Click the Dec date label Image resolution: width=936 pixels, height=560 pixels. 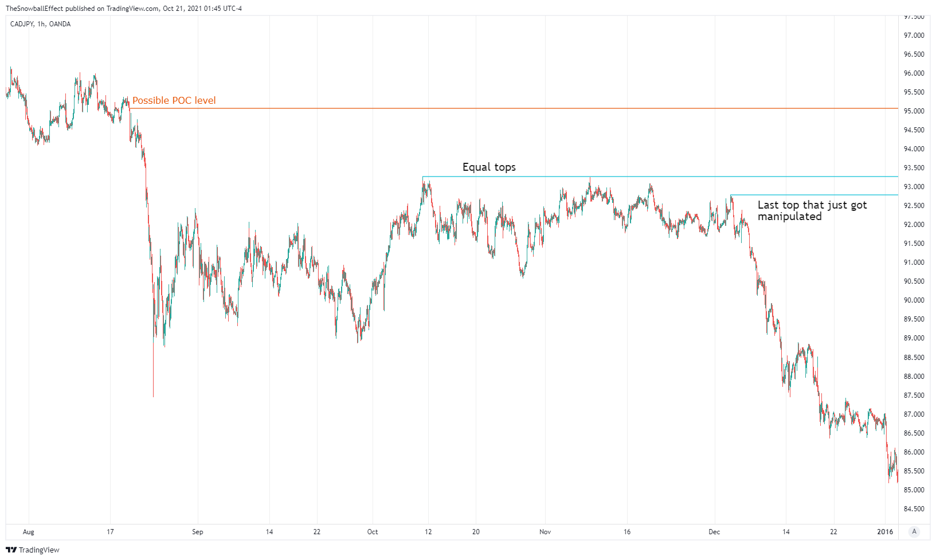click(714, 532)
